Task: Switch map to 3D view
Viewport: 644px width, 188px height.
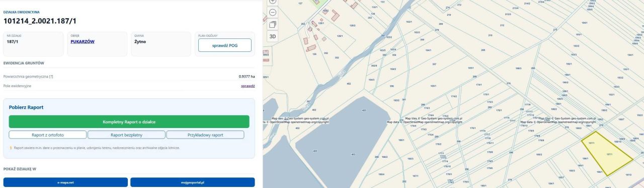Action: pyautogui.click(x=273, y=36)
